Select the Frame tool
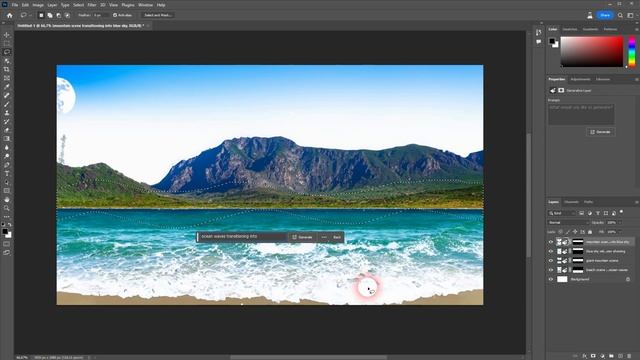Screen dimensions: 640x360 pyautogui.click(x=7, y=78)
